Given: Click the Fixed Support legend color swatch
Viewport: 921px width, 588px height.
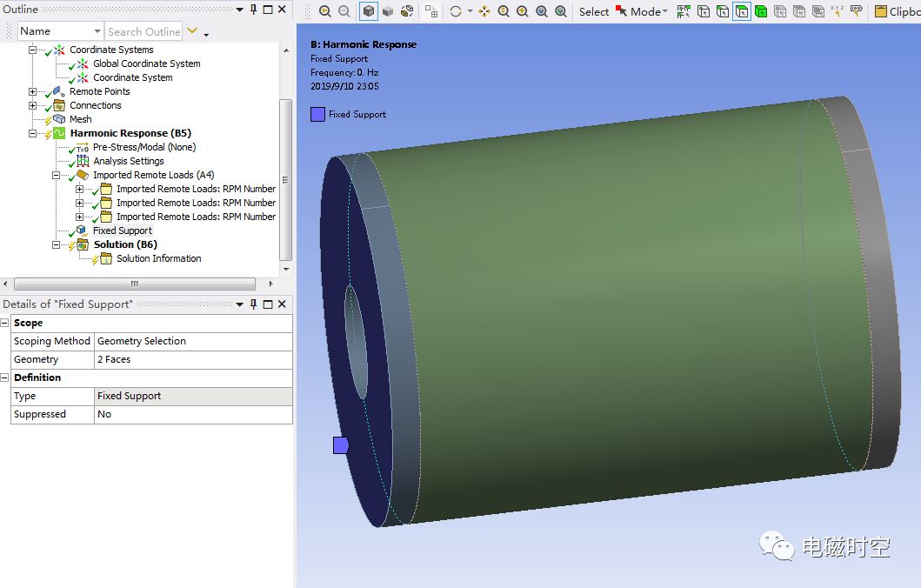Looking at the screenshot, I should [x=317, y=115].
